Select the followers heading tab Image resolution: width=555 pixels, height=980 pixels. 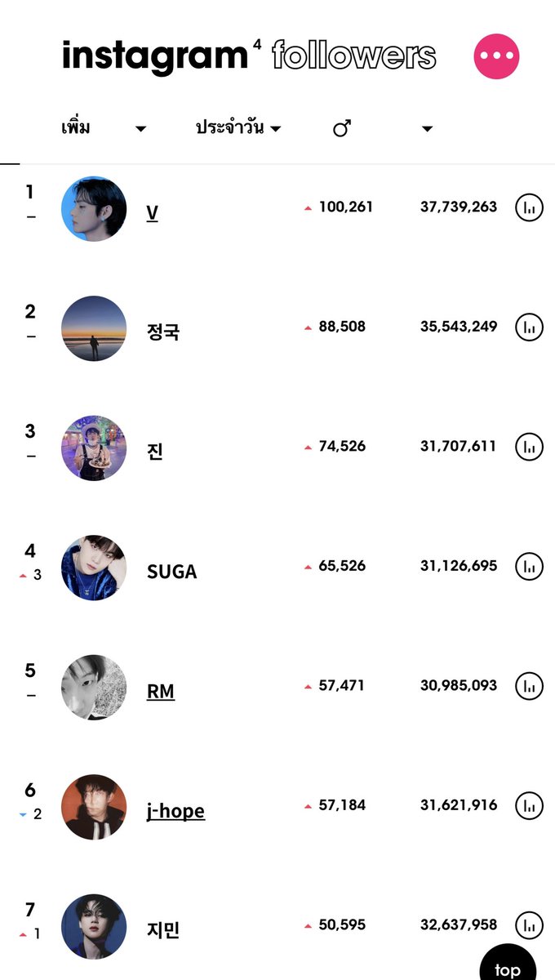click(x=353, y=56)
